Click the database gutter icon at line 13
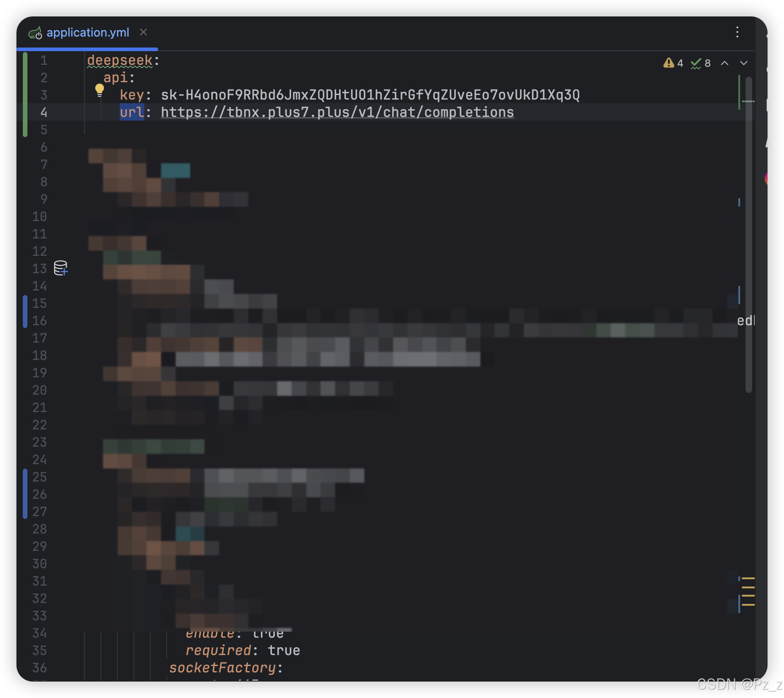Viewport: 784px width, 698px height. [59, 269]
